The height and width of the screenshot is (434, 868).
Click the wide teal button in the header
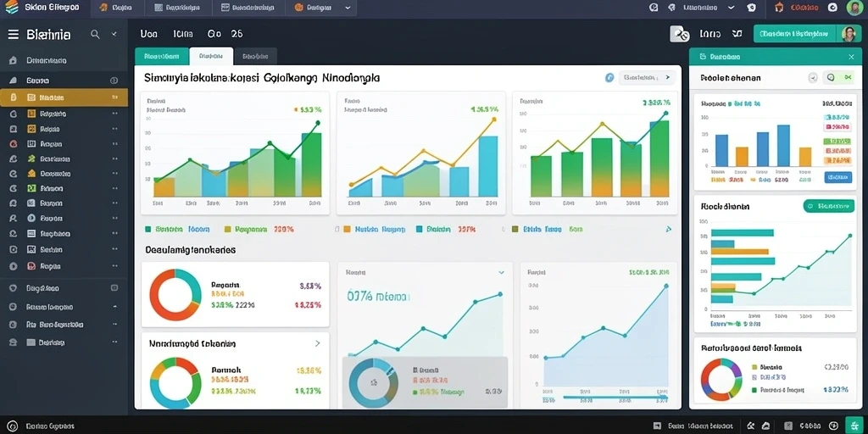pos(807,34)
